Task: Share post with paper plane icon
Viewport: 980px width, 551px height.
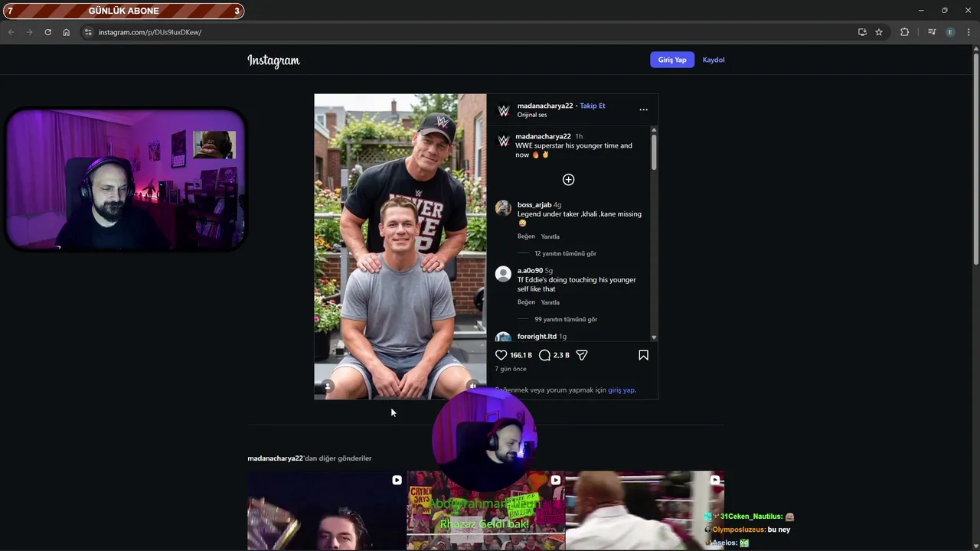Action: coord(582,355)
